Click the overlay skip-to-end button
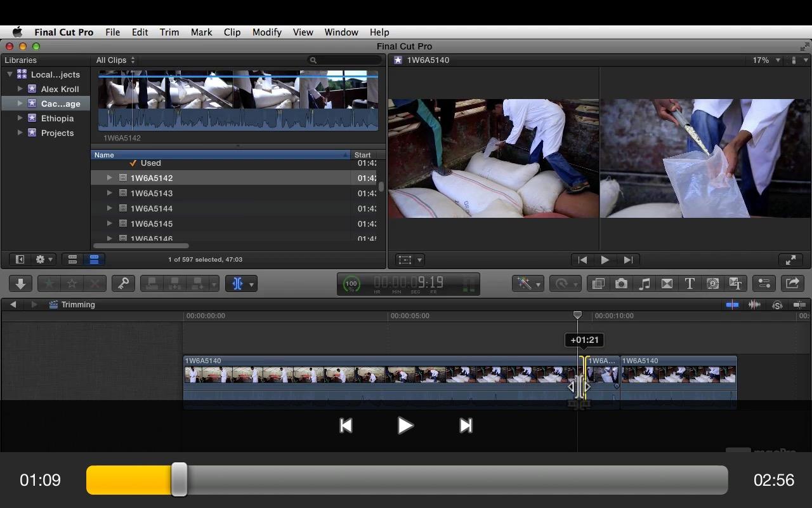 466,425
